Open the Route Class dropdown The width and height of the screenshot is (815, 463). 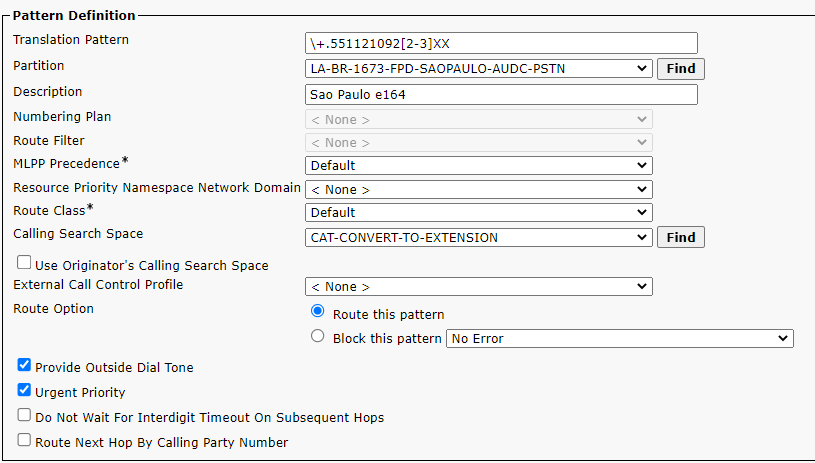point(478,212)
